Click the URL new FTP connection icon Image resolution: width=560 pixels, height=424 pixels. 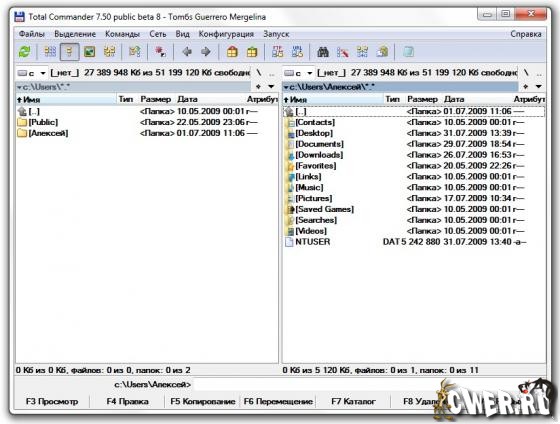(x=297, y=52)
